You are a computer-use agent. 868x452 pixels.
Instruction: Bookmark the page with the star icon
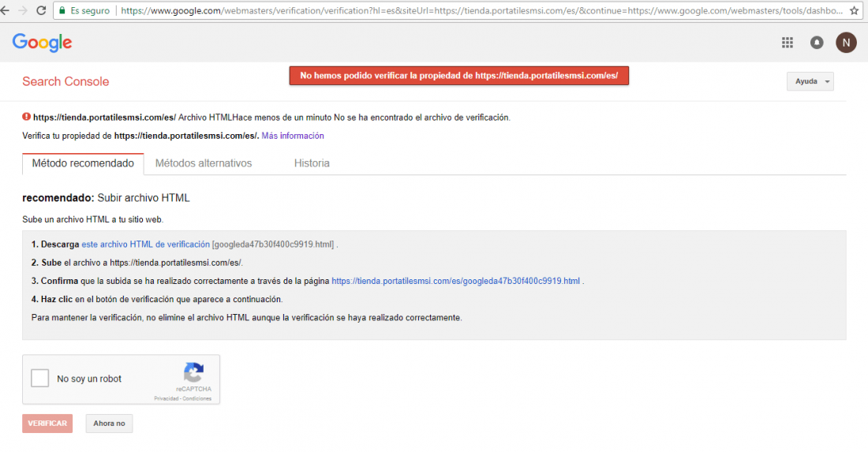854,10
